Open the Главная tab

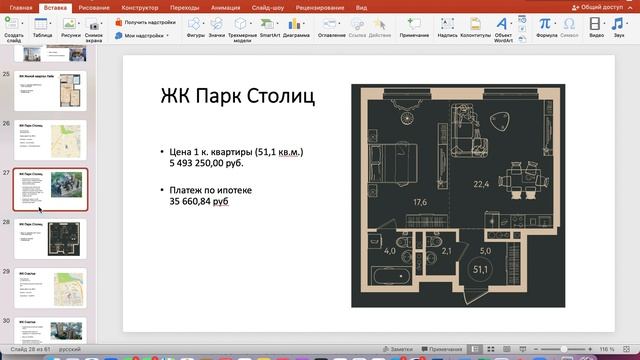click(21, 8)
